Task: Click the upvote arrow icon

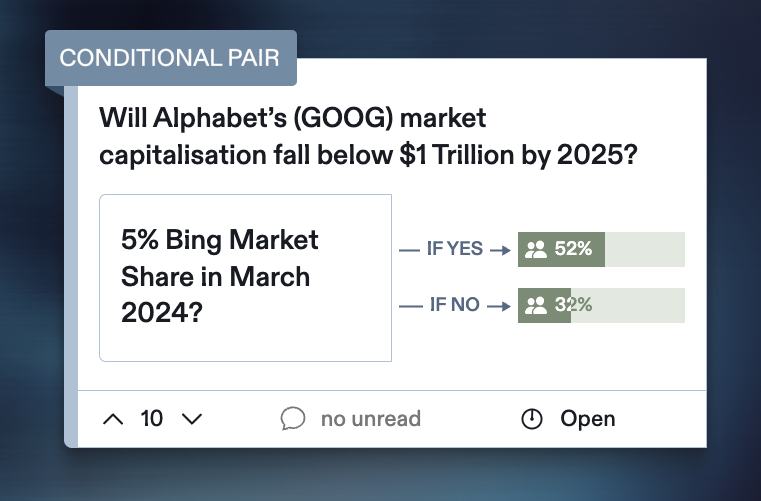Action: tap(114, 419)
